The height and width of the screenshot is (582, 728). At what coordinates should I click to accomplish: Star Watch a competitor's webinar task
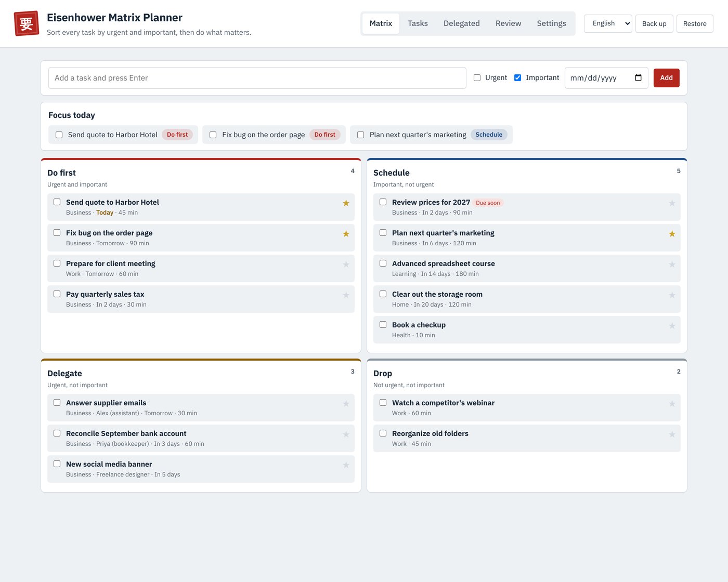click(672, 404)
